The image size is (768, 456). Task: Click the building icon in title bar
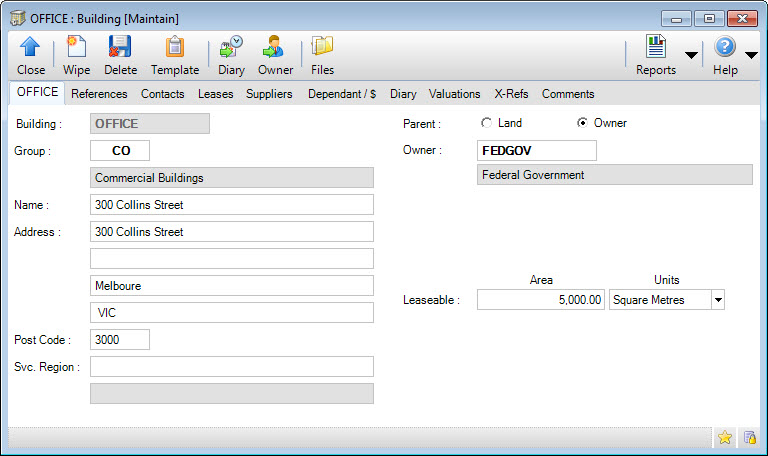click(18, 19)
